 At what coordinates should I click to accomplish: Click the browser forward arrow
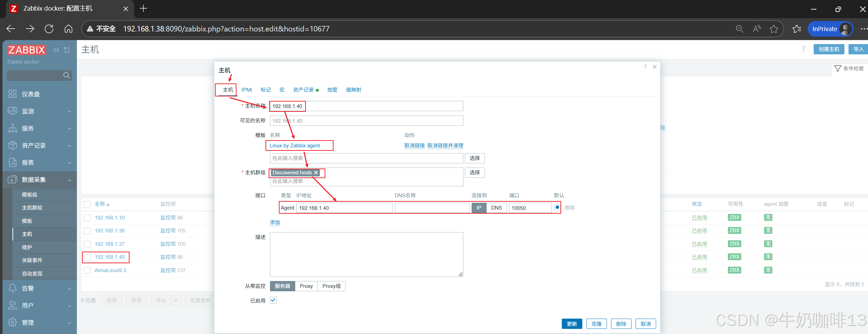30,29
